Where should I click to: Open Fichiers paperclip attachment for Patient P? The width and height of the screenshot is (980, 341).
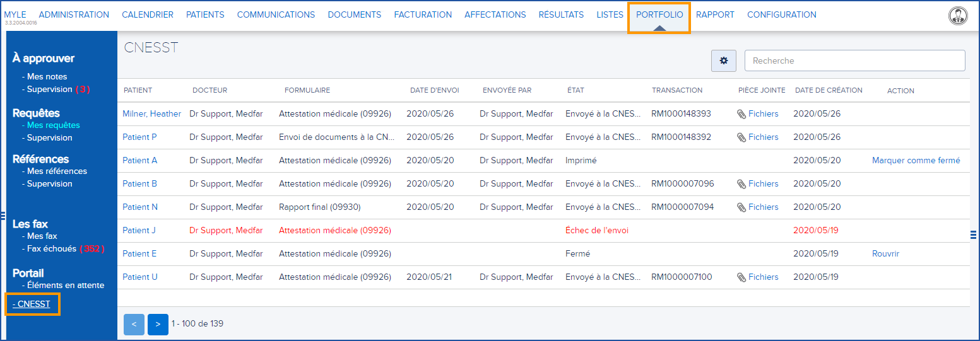tap(758, 137)
